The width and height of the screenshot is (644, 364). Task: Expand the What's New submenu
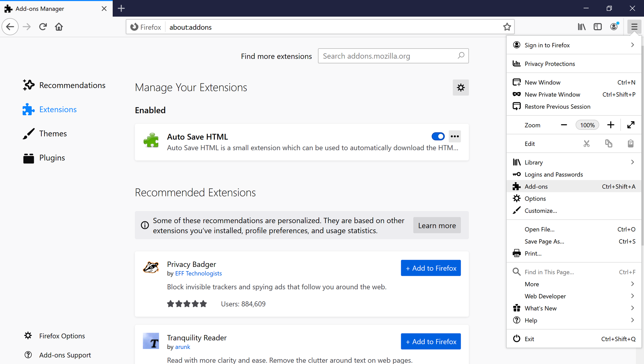coord(632,308)
